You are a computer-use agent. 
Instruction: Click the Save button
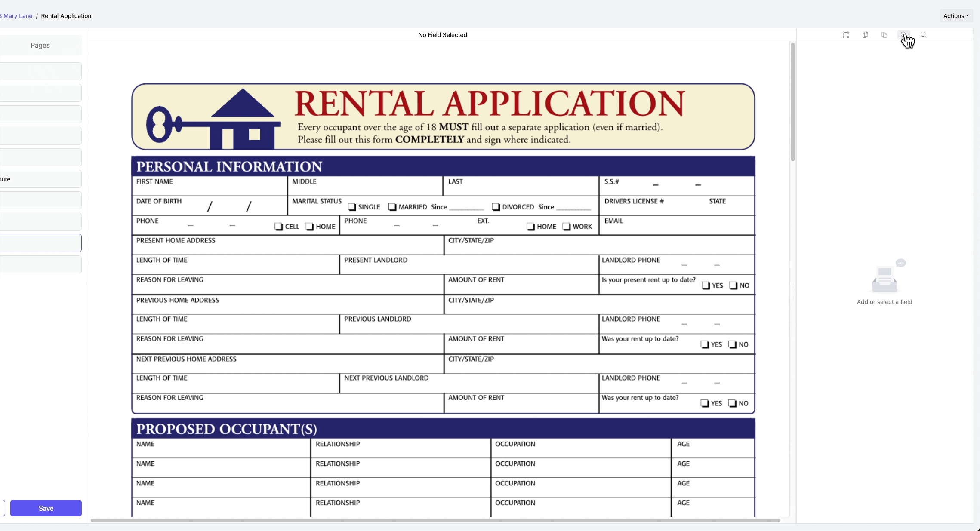pyautogui.click(x=46, y=508)
